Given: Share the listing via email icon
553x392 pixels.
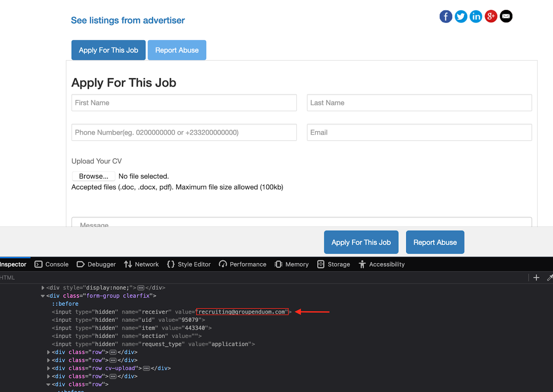Looking at the screenshot, I should [506, 16].
